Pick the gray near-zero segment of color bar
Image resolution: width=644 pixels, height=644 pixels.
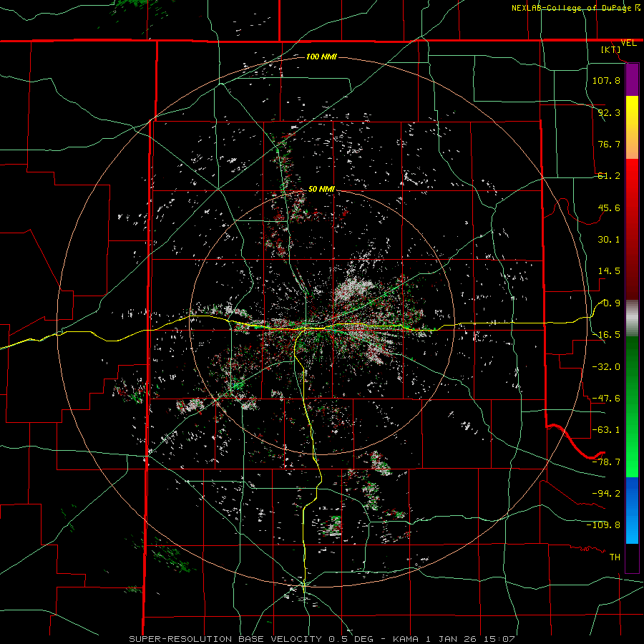632,318
